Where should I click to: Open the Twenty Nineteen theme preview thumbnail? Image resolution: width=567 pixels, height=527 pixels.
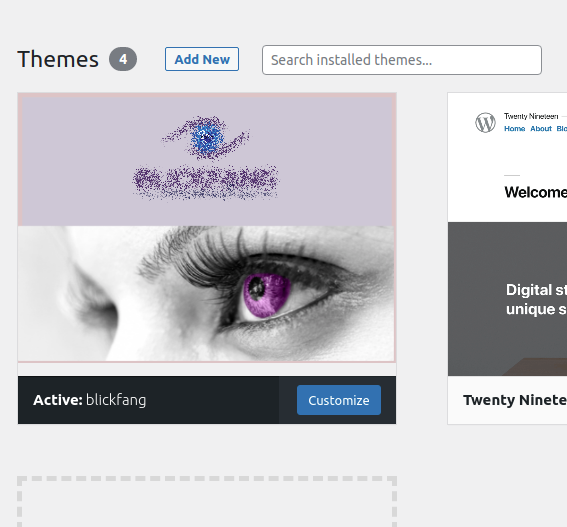coord(507,234)
